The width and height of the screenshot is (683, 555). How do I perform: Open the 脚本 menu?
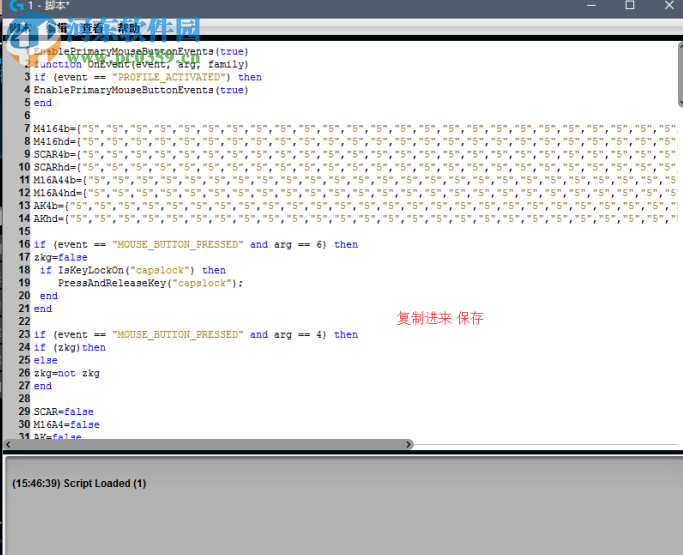coord(20,28)
